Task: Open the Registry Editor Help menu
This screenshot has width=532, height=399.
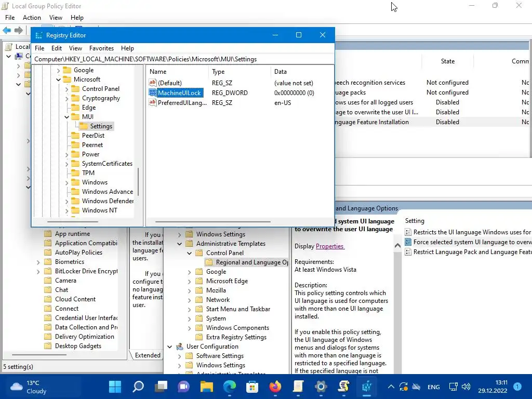Action: (x=127, y=48)
